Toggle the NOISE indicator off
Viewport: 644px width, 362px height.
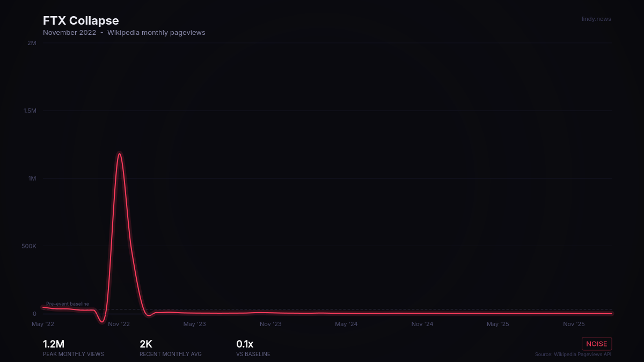tap(597, 344)
